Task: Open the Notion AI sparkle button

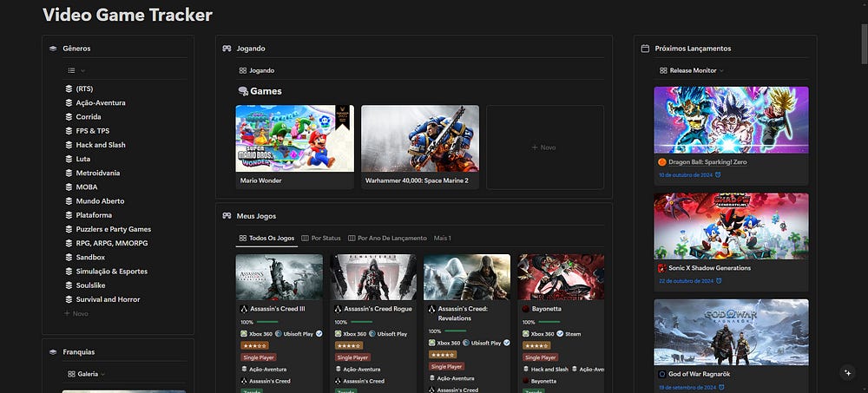Action: (x=847, y=372)
